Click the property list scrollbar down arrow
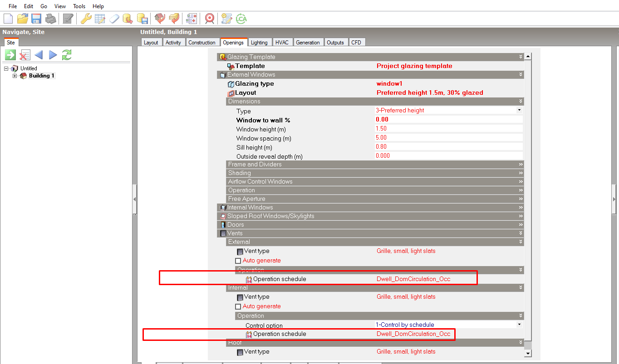The width and height of the screenshot is (619, 364). 528,353
